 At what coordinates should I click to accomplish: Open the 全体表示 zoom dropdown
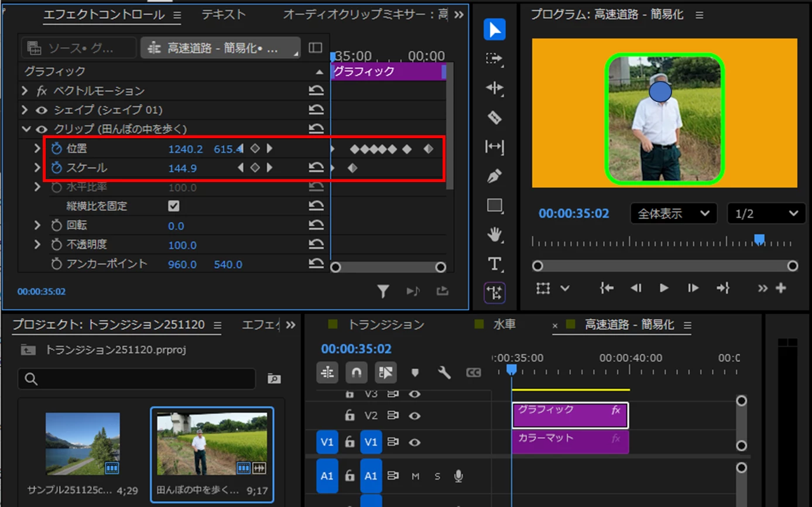click(x=673, y=214)
